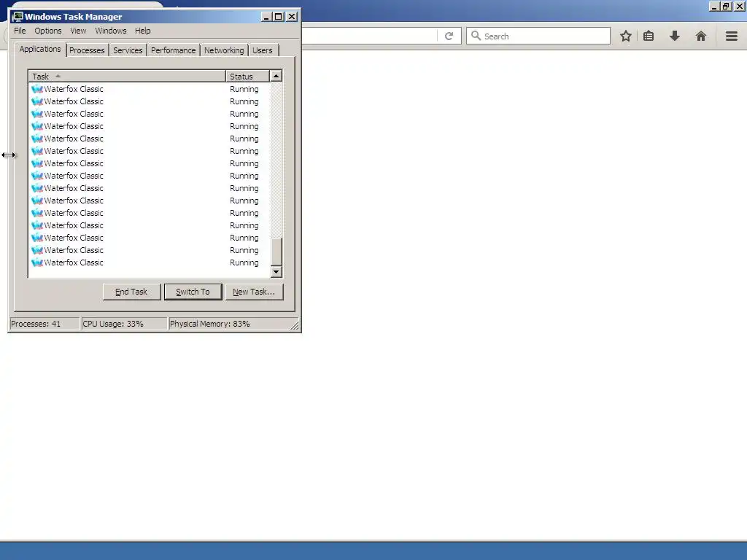This screenshot has height=560, width=747.
Task: Reload the page with the refresh icon
Action: tap(449, 36)
